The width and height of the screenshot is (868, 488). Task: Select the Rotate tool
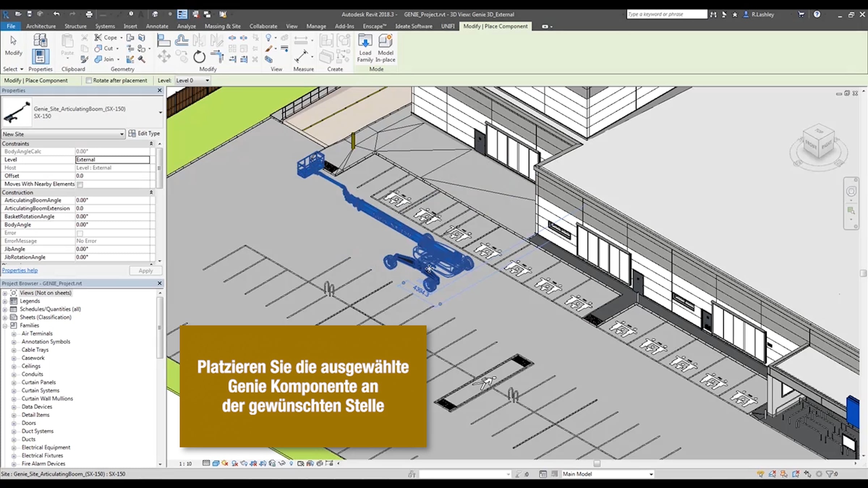coord(199,57)
